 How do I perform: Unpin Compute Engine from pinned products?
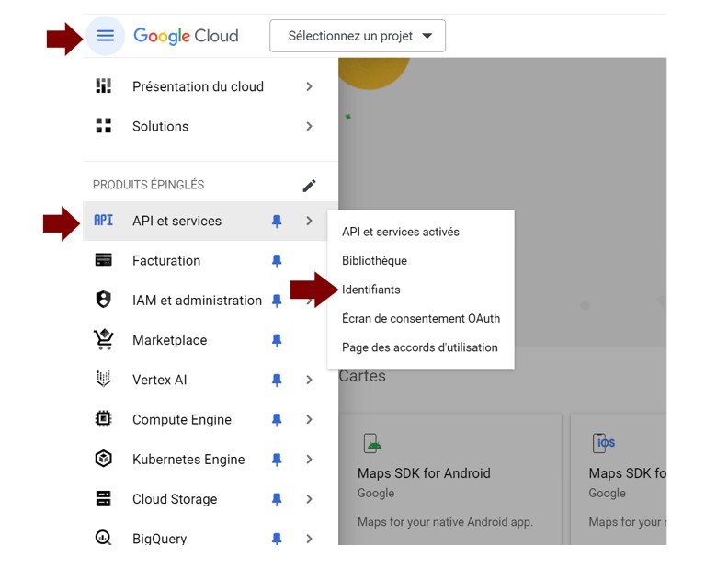pos(277,420)
